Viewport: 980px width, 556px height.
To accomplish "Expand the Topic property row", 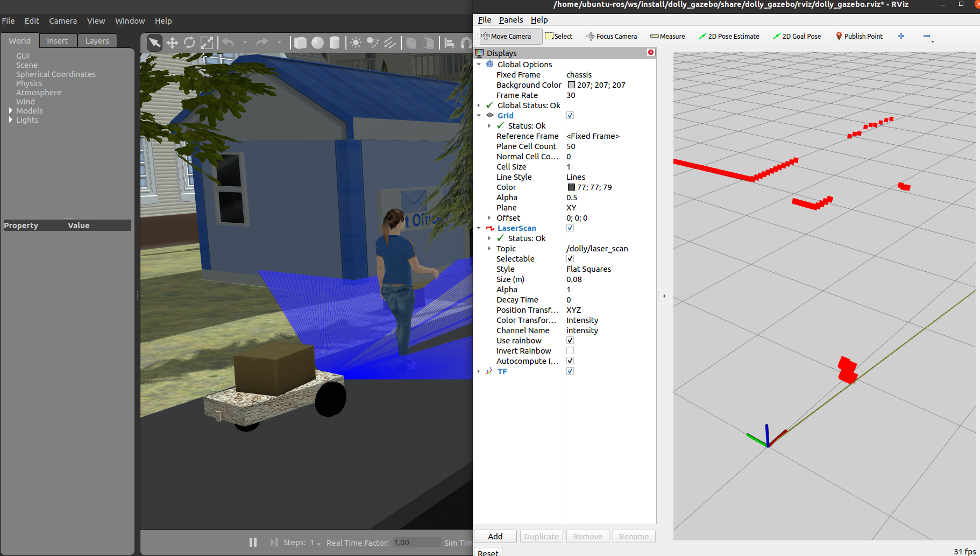I will [489, 248].
